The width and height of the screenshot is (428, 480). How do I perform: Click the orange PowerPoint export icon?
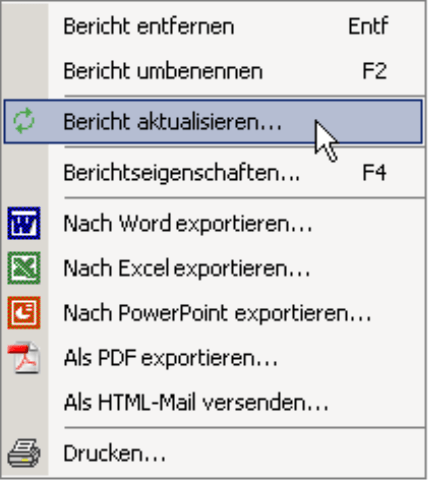(x=24, y=313)
